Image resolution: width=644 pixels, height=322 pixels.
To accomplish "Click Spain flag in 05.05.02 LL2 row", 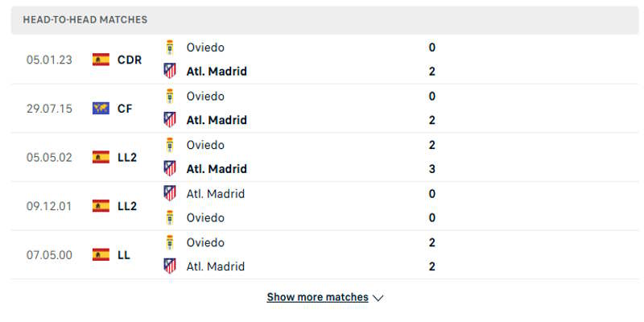I will coord(101,157).
